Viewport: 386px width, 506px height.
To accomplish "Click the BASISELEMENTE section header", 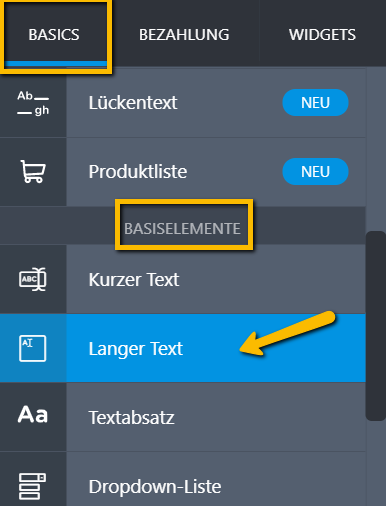I will coord(182,229).
